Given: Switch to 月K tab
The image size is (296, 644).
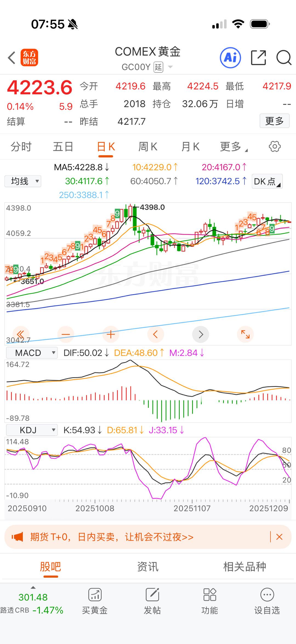Looking at the screenshot, I should [190, 147].
